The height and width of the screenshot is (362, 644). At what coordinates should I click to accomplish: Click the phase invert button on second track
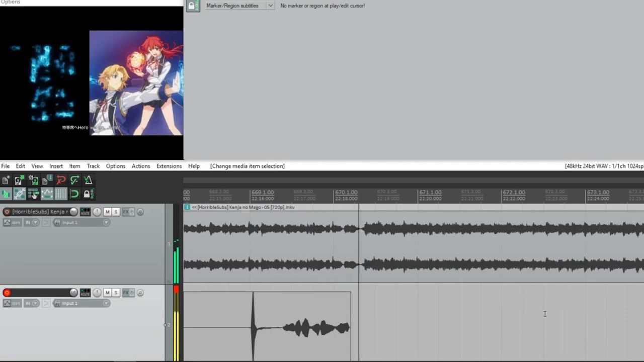(140, 293)
